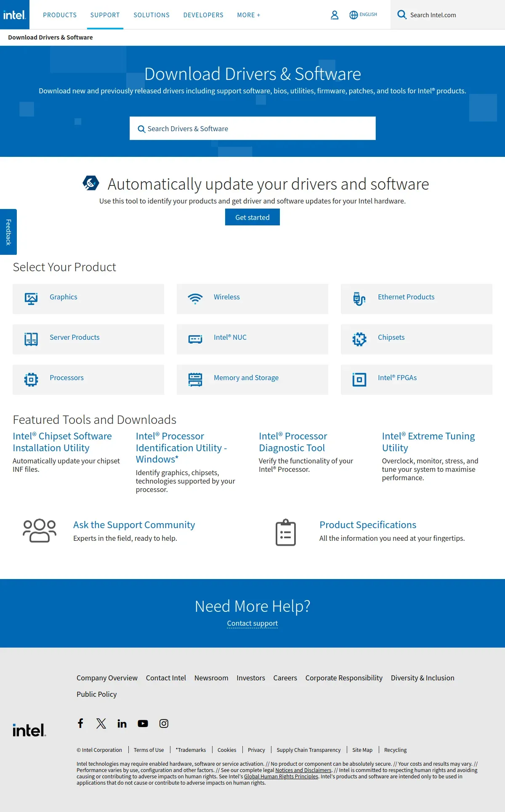This screenshot has height=812, width=505.
Task: Open Intel Extreme Tuning Utility link
Action: click(x=428, y=442)
